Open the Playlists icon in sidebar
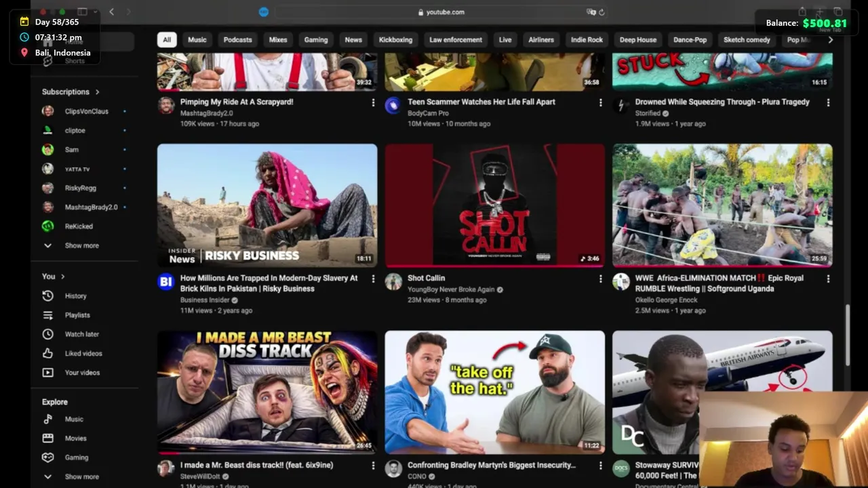868x488 pixels. (x=47, y=315)
